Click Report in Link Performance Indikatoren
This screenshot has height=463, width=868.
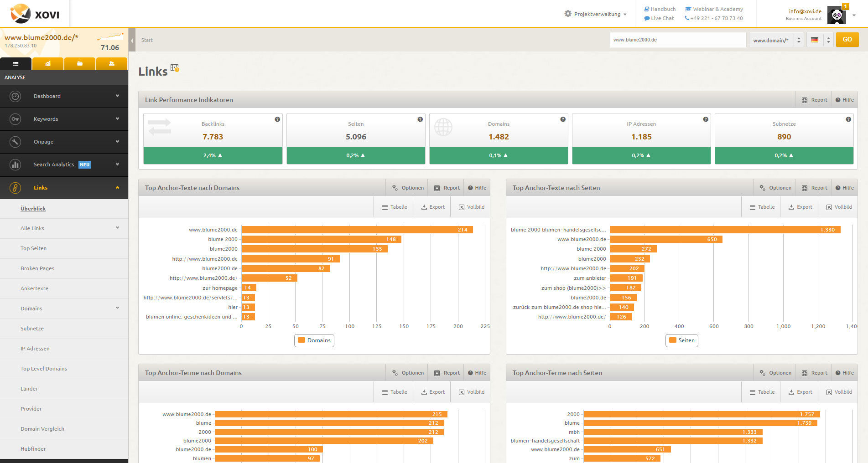pyautogui.click(x=814, y=100)
